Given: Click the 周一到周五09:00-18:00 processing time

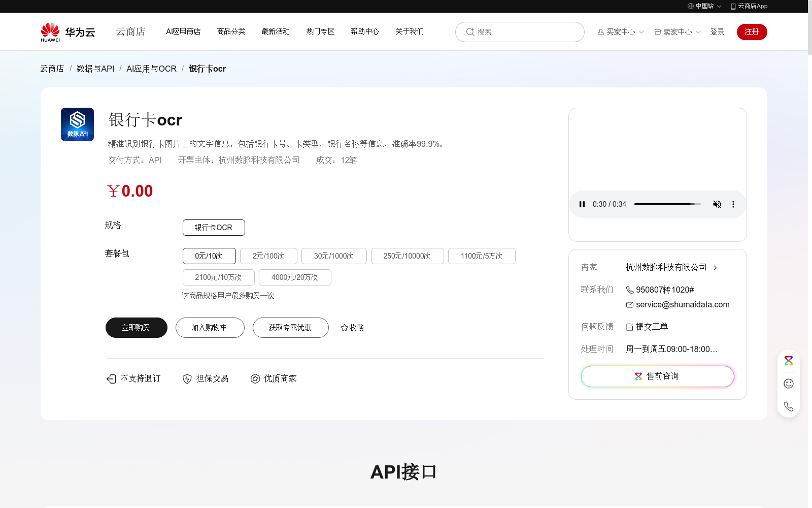Looking at the screenshot, I should 672,350.
